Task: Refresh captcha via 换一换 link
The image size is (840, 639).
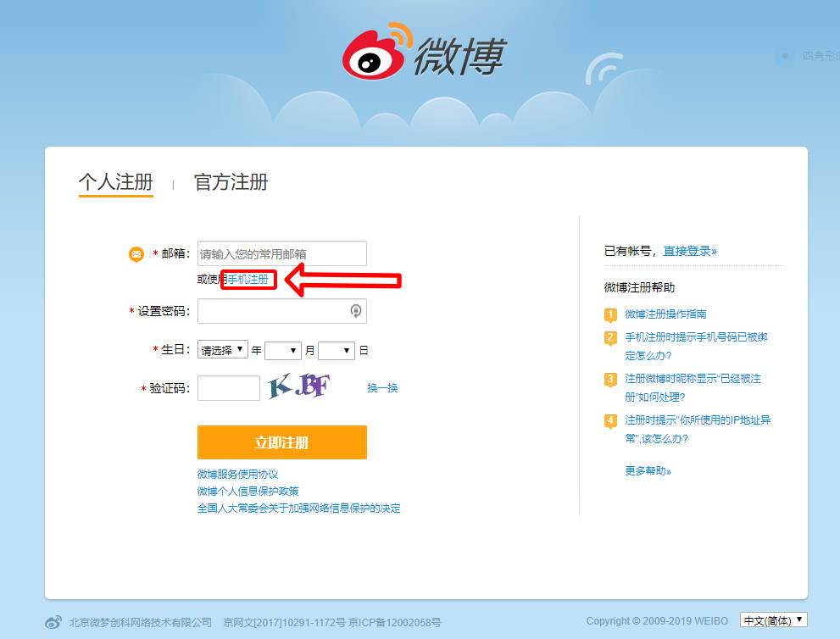Action: coord(382,388)
